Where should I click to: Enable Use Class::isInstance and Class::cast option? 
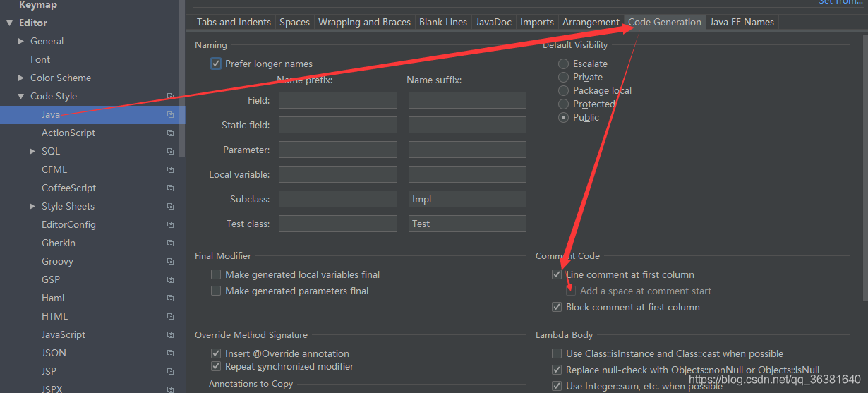557,353
